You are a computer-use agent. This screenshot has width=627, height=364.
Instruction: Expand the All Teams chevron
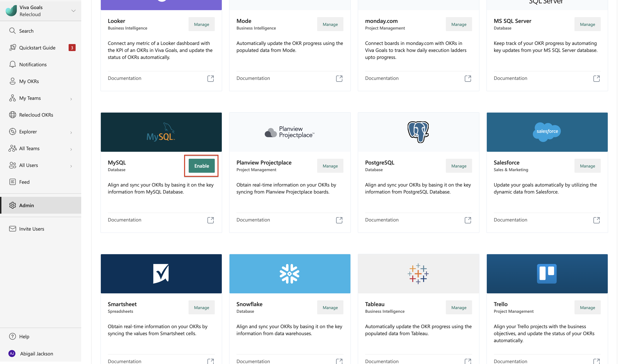point(71,149)
